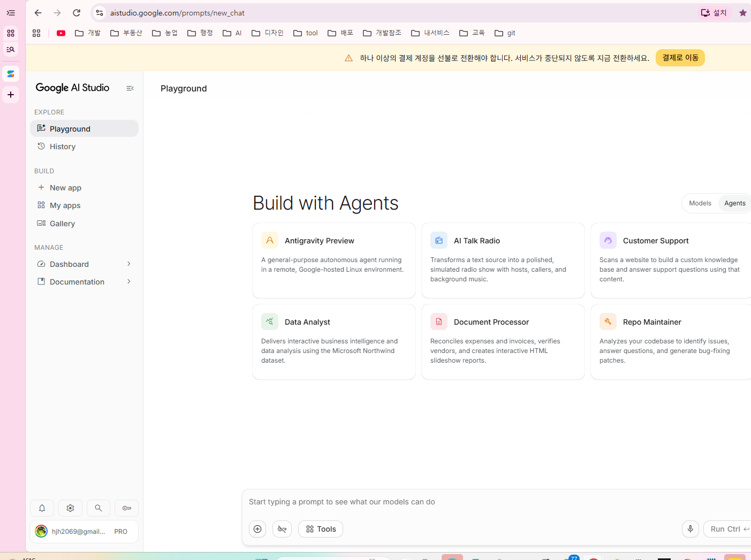The height and width of the screenshot is (560, 751).
Task: Select Playground in sidebar
Action: [85, 128]
